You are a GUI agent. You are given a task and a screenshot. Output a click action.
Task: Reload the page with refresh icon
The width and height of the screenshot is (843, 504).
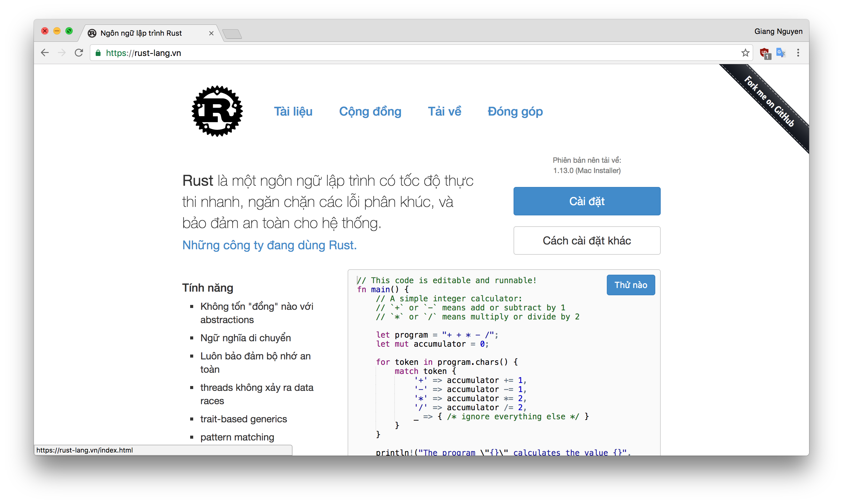[79, 53]
